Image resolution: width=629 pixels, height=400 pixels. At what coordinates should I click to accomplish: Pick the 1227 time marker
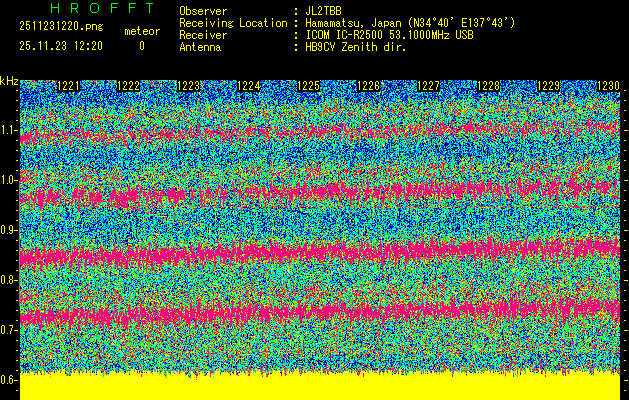pos(428,86)
